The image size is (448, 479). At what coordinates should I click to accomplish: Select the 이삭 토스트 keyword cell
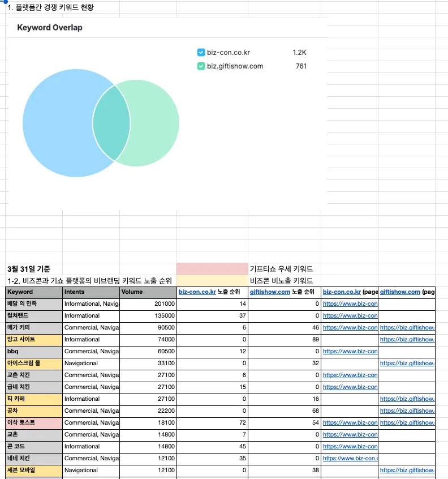tap(34, 424)
